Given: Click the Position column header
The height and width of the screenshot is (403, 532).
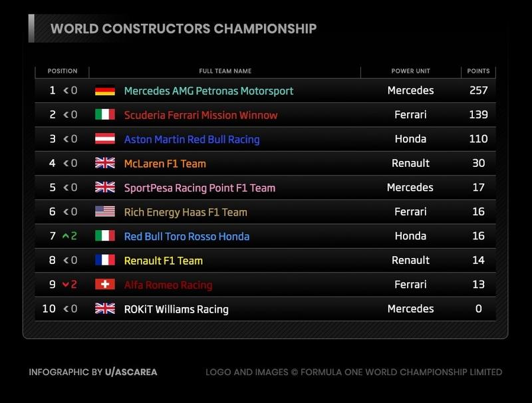Looking at the screenshot, I should coord(63,71).
